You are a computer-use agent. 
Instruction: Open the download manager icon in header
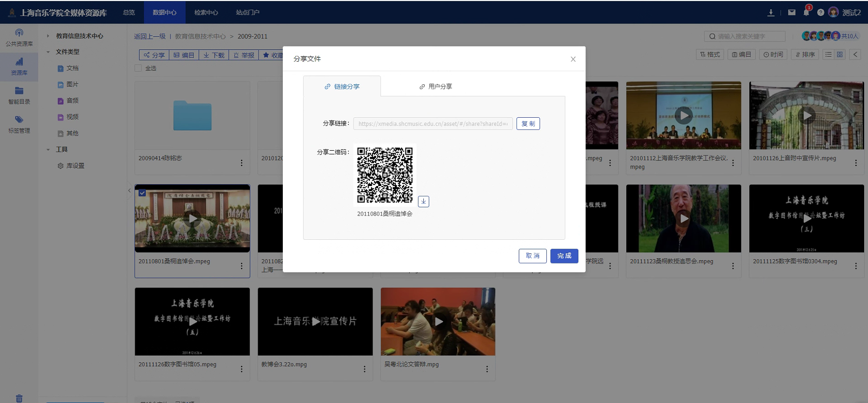click(771, 13)
